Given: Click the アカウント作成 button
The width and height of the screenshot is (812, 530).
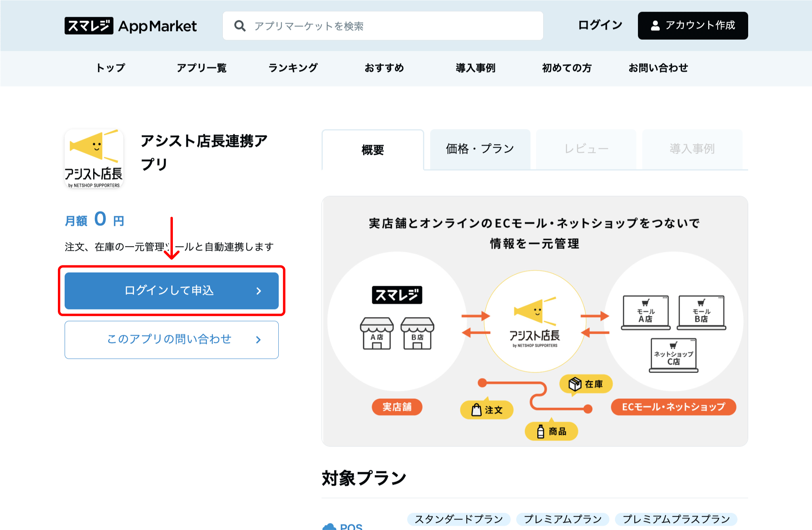Looking at the screenshot, I should click(x=693, y=25).
